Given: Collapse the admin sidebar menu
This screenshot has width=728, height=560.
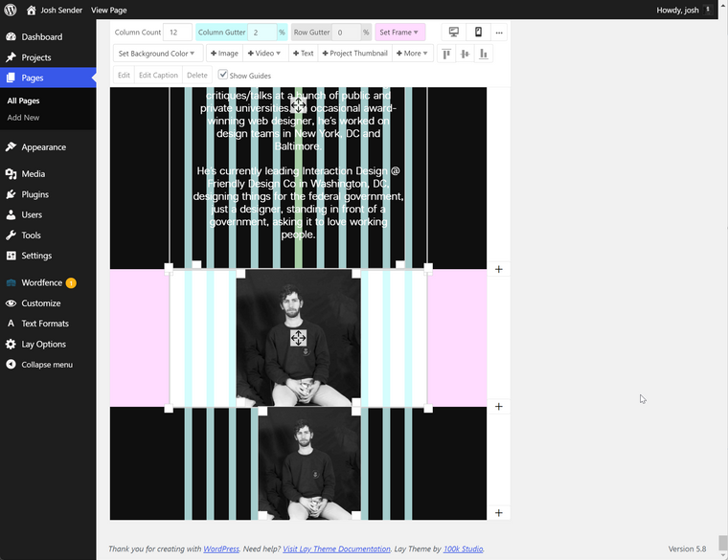Looking at the screenshot, I should (x=46, y=365).
